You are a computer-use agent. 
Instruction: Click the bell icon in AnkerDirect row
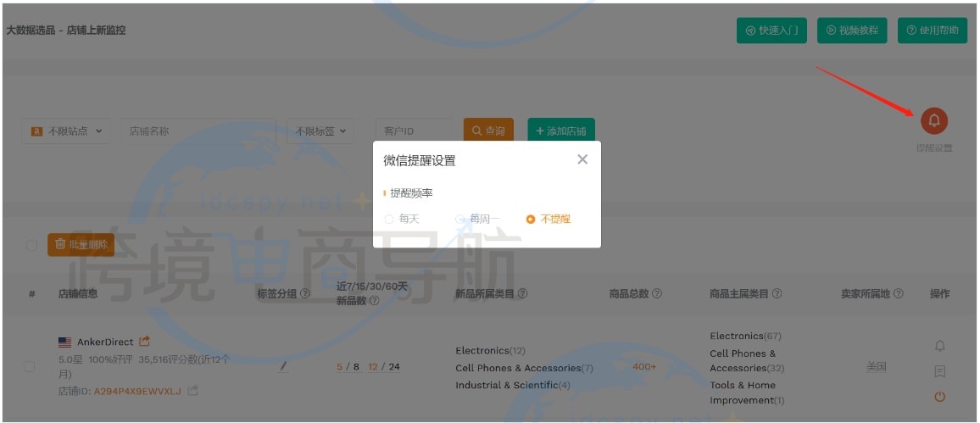coord(939,346)
